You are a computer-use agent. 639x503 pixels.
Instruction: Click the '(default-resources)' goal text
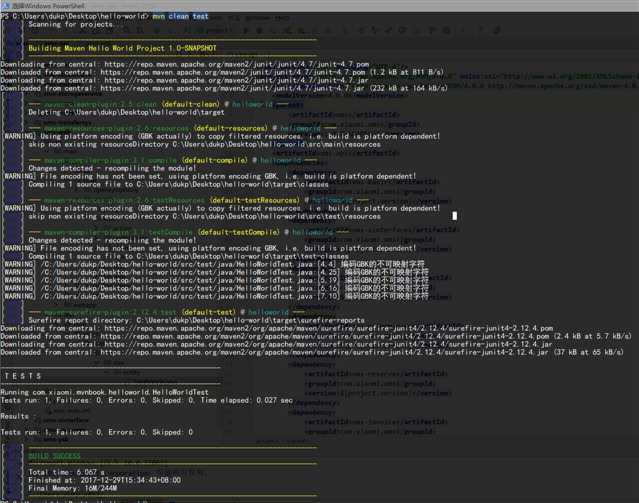pos(231,128)
